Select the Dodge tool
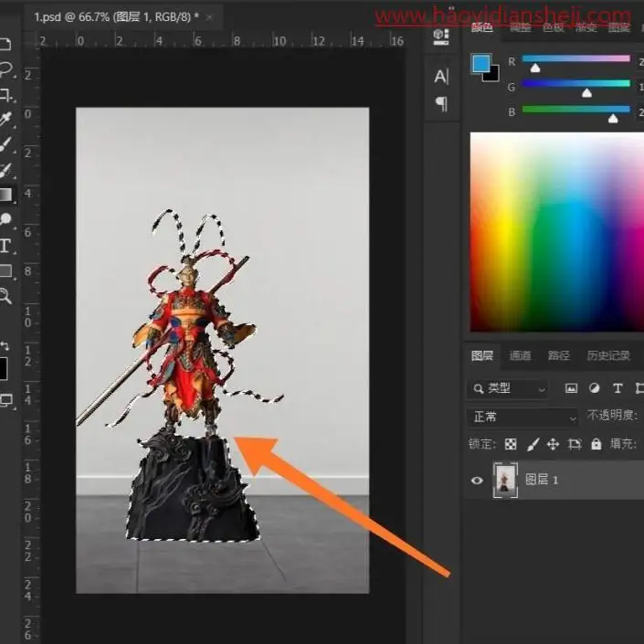This screenshot has height=644, width=644. coord(5,219)
